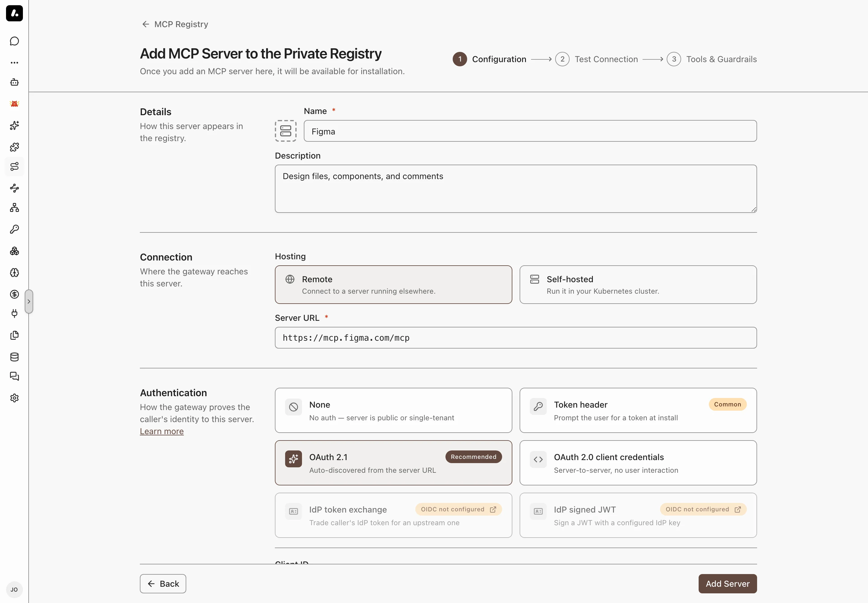Click the Description resize handle corner
This screenshot has height=603, width=868.
tap(753, 210)
